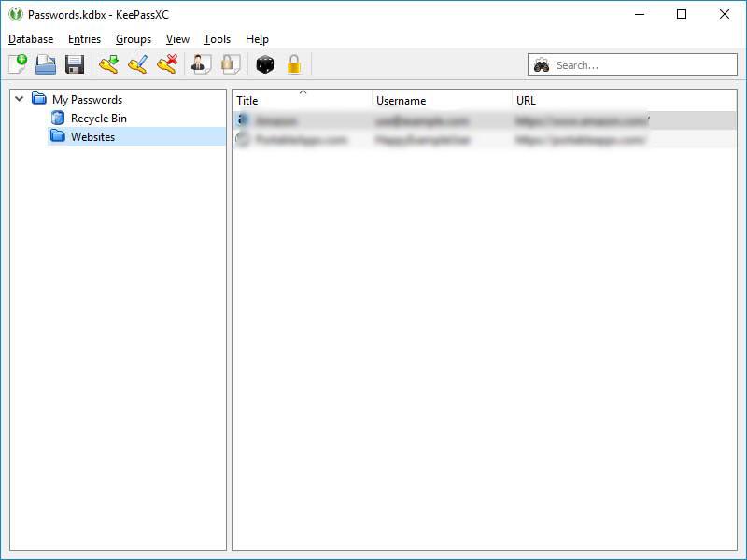This screenshot has width=747, height=560.
Task: Click the New database toolbar icon
Action: pos(18,64)
